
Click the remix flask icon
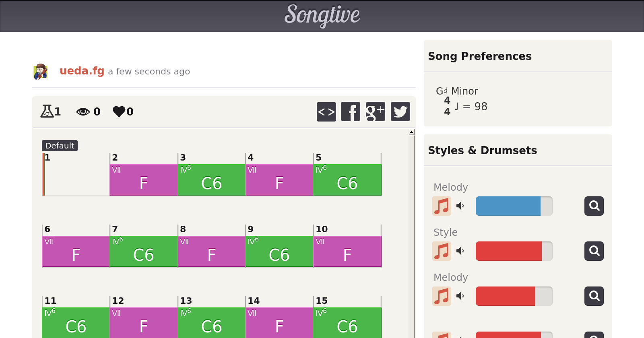tap(47, 111)
